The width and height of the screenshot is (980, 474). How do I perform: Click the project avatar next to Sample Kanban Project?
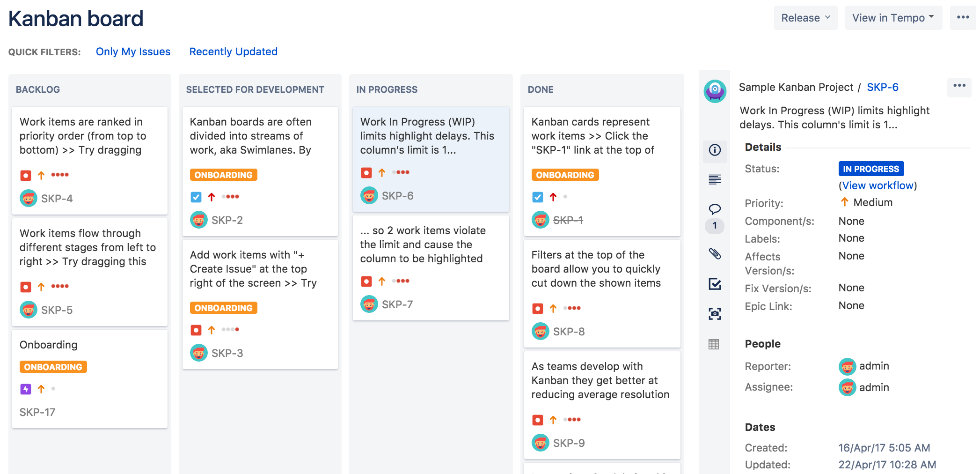coord(715,92)
